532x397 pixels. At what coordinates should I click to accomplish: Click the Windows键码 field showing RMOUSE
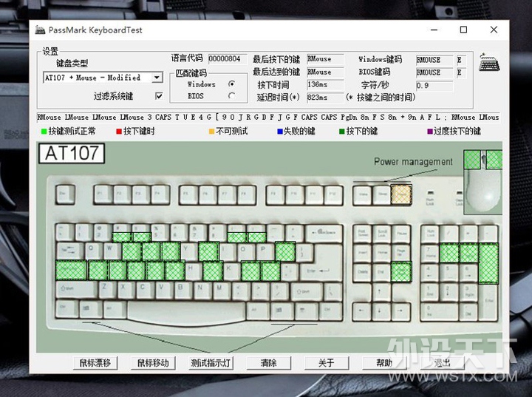pyautogui.click(x=434, y=60)
